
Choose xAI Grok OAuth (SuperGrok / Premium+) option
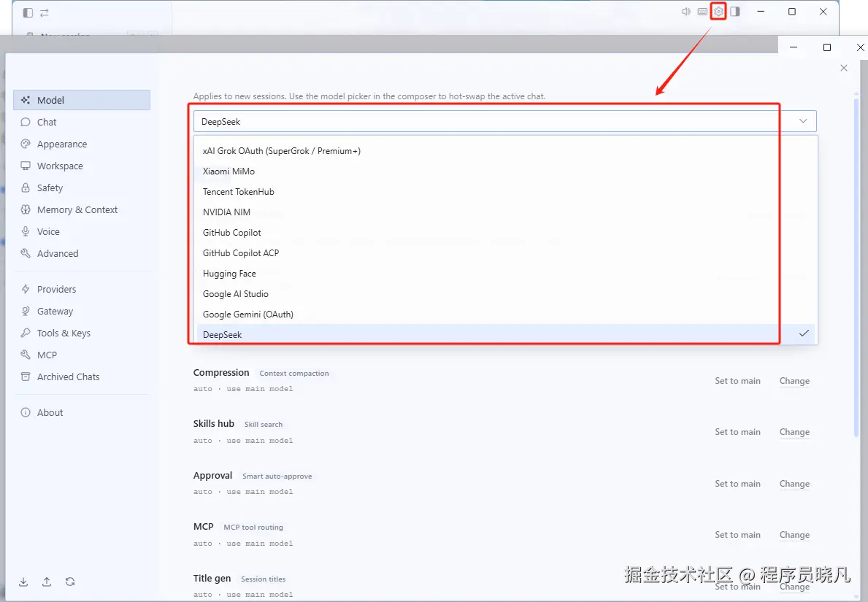tap(506, 151)
